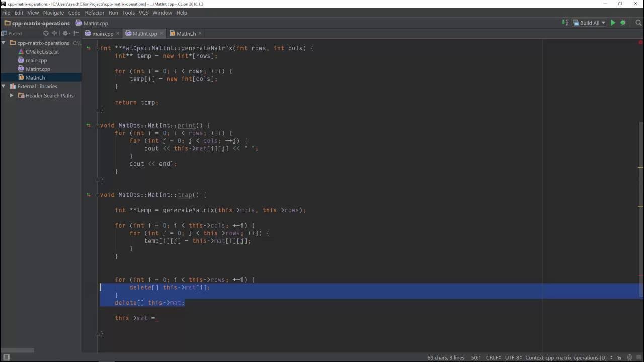Screen dimensions: 644x362
Task: Click 'cout << endl;' code line
Action: [153, 164]
